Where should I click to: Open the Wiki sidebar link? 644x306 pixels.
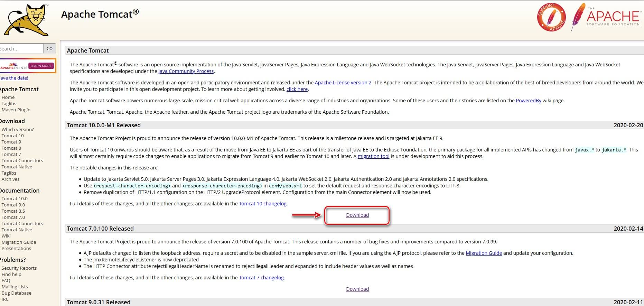click(6, 236)
